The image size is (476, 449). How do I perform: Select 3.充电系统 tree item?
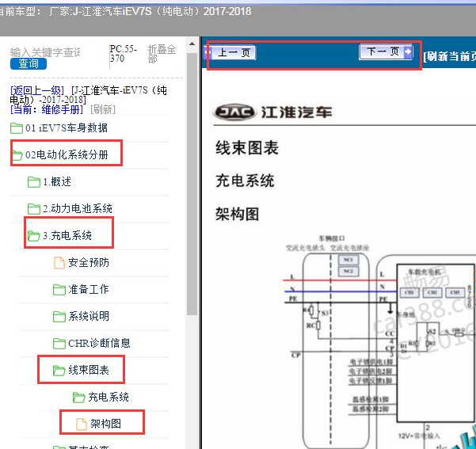pos(67,235)
